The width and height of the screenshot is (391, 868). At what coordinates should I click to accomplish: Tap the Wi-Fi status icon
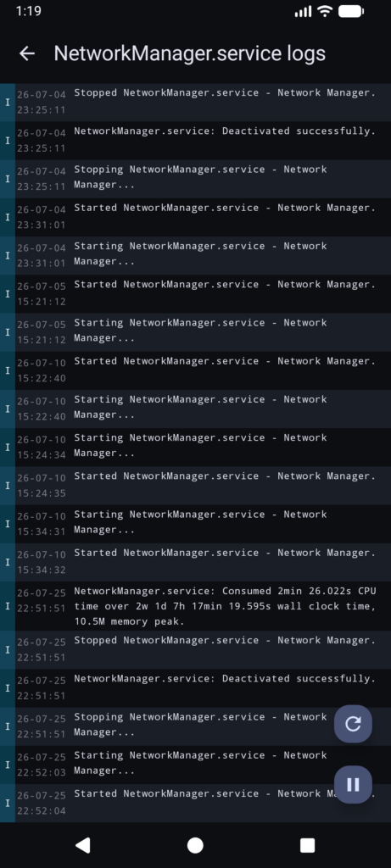[x=325, y=11]
